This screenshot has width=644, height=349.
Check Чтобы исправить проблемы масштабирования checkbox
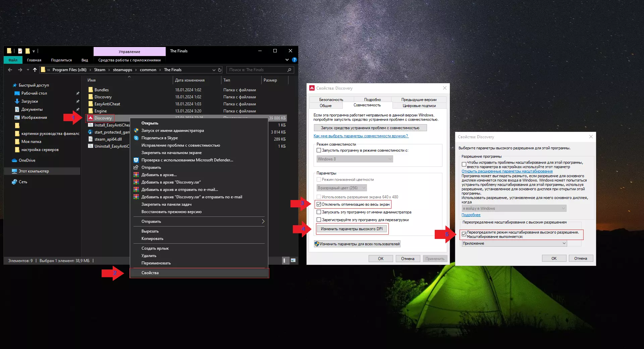[x=464, y=164]
